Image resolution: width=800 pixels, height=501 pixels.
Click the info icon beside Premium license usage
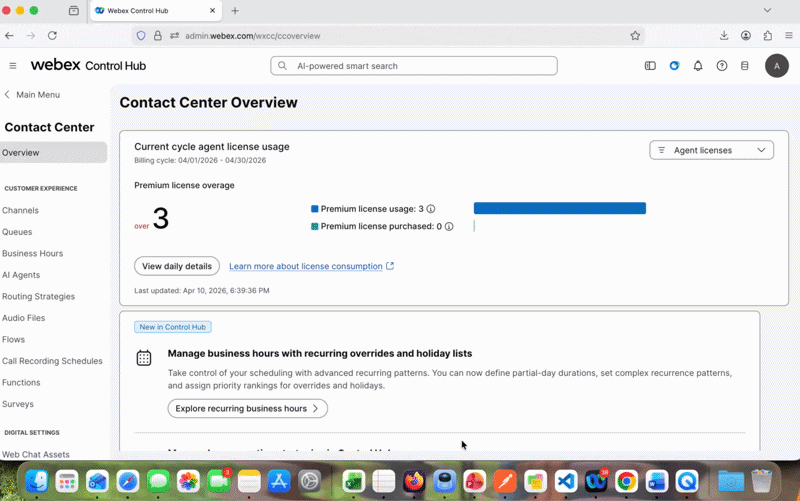[431, 209]
